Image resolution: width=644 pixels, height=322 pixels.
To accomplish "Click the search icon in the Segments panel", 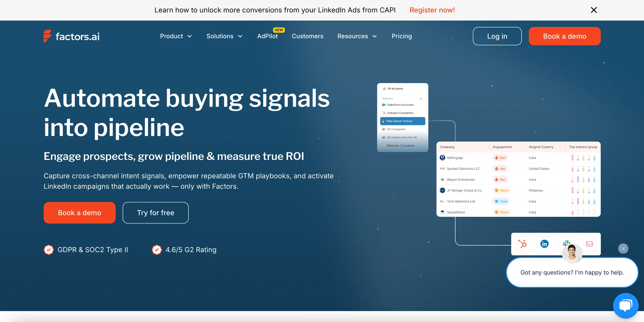I will click(x=421, y=98).
